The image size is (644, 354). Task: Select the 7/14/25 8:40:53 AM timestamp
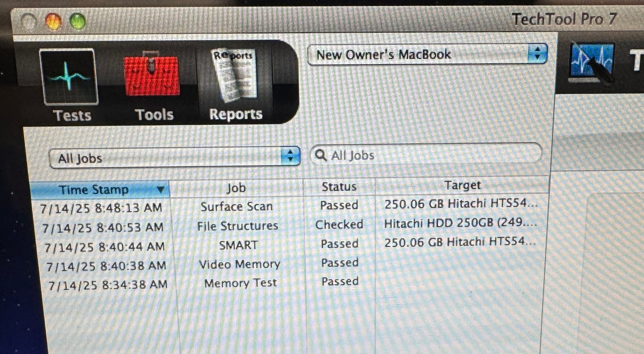tap(103, 227)
